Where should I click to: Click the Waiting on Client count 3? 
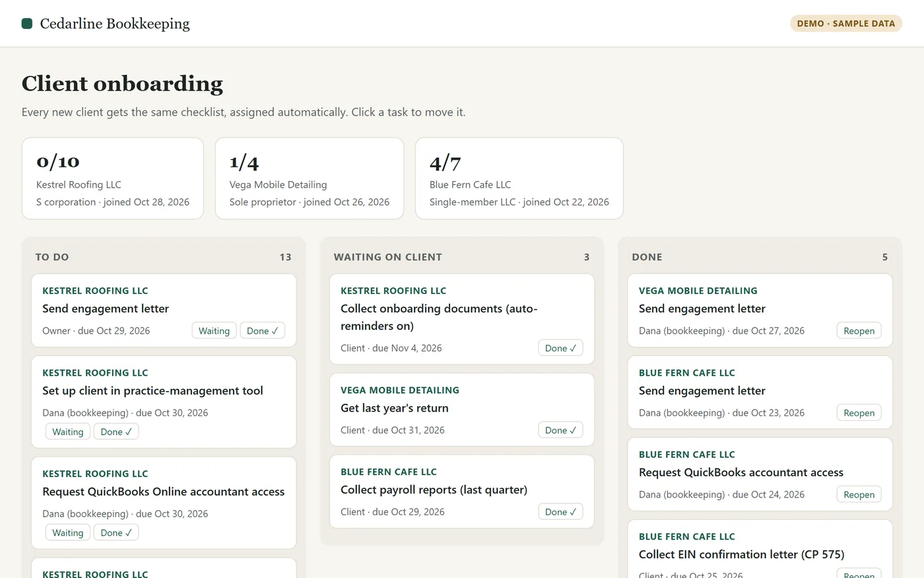587,257
